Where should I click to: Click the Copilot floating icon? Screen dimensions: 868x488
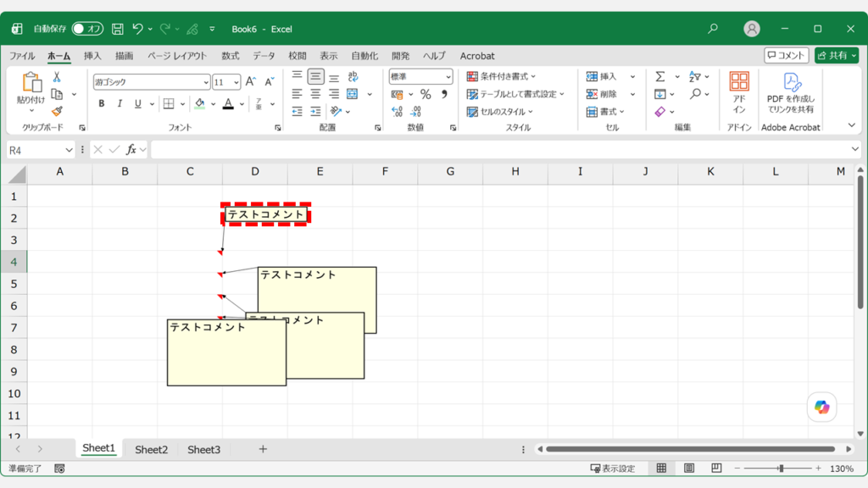tap(822, 408)
